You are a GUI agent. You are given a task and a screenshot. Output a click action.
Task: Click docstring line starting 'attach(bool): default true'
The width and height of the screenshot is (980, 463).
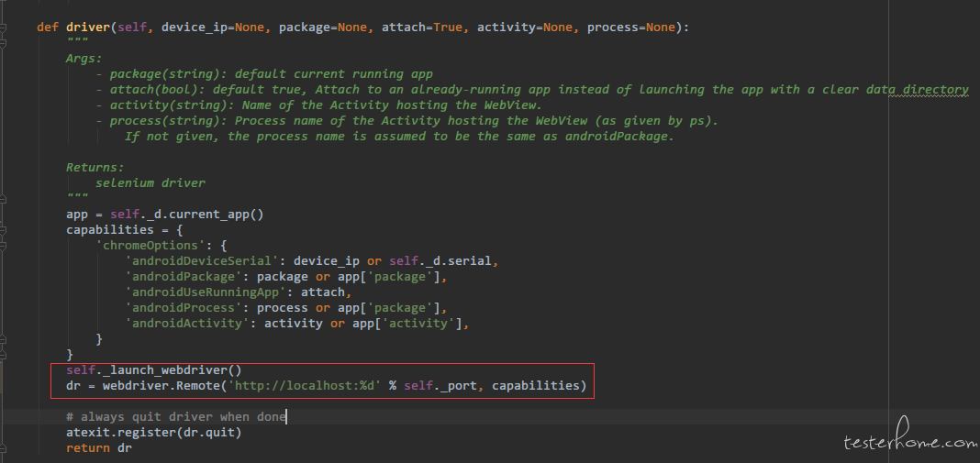tap(540, 90)
